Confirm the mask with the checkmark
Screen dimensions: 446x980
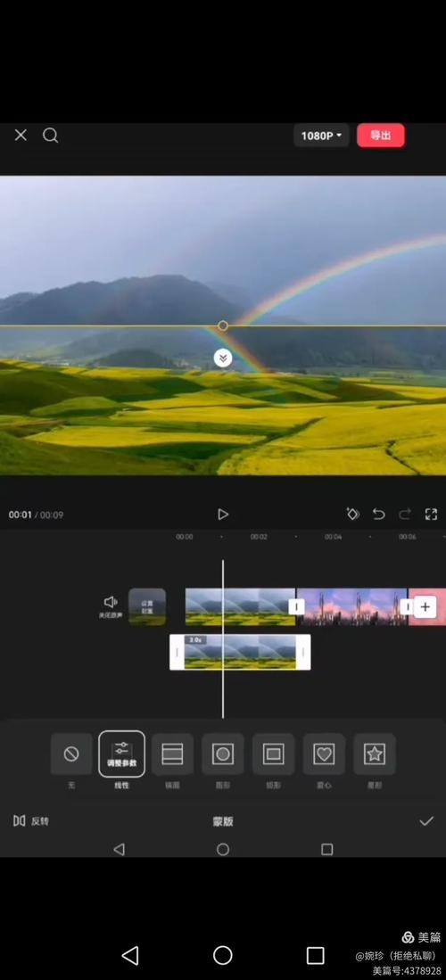click(x=426, y=821)
